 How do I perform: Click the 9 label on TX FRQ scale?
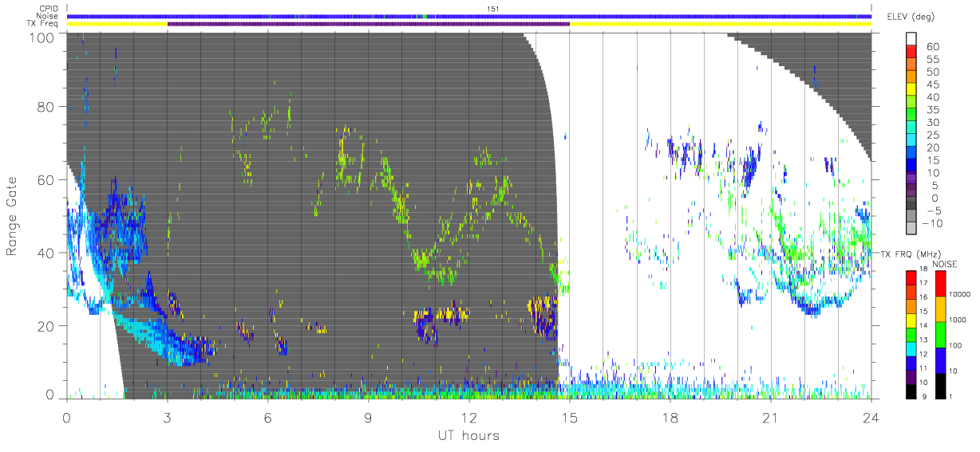924,395
